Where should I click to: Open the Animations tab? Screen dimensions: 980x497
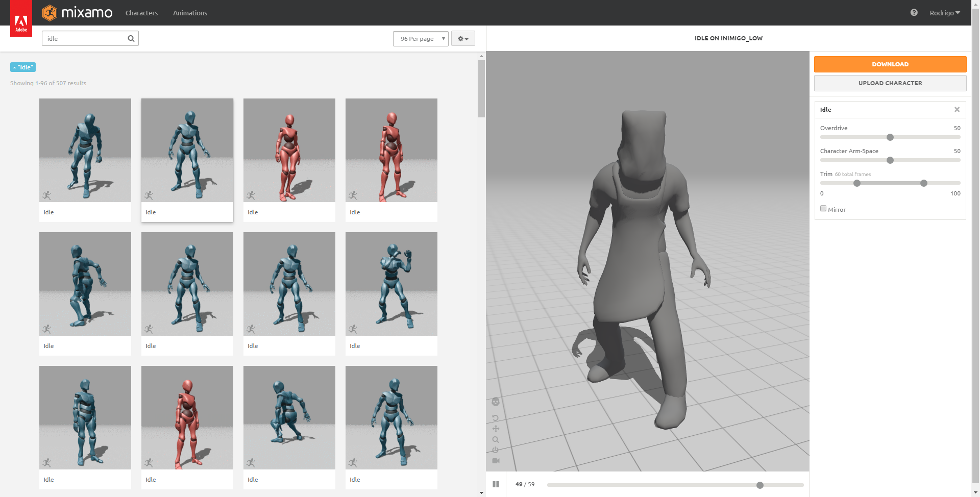coord(190,13)
